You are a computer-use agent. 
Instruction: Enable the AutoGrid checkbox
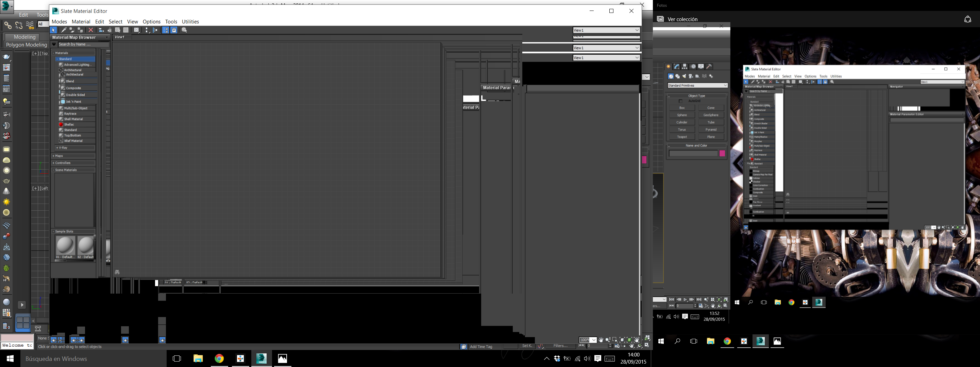coord(681,101)
